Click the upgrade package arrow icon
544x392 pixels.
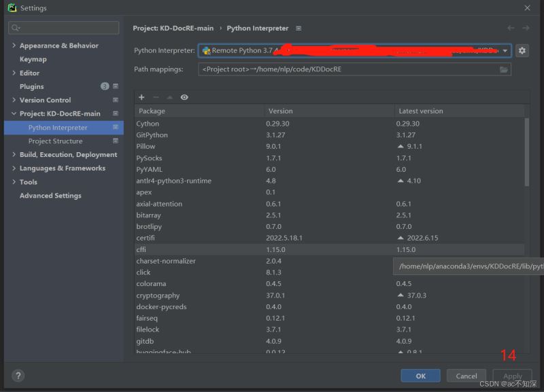point(169,97)
